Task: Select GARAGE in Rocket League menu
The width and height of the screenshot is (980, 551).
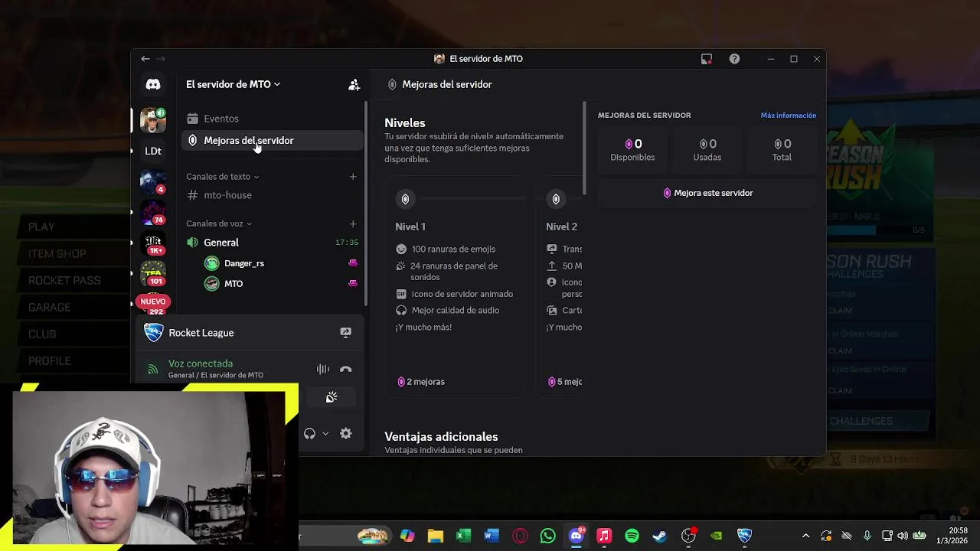Action: click(x=50, y=308)
